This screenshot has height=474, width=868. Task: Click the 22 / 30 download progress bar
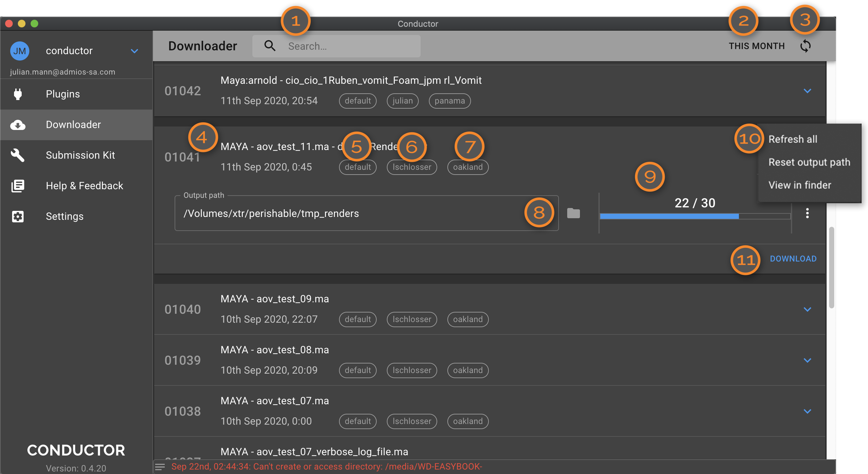(695, 216)
